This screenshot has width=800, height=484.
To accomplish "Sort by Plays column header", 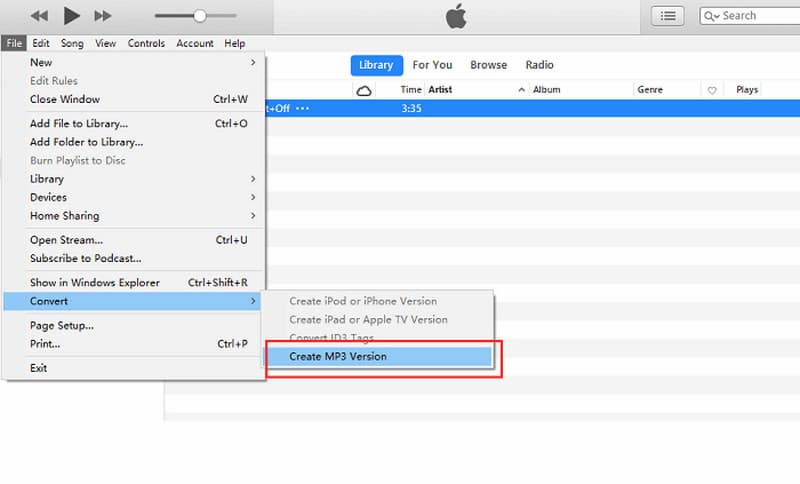I will (747, 90).
